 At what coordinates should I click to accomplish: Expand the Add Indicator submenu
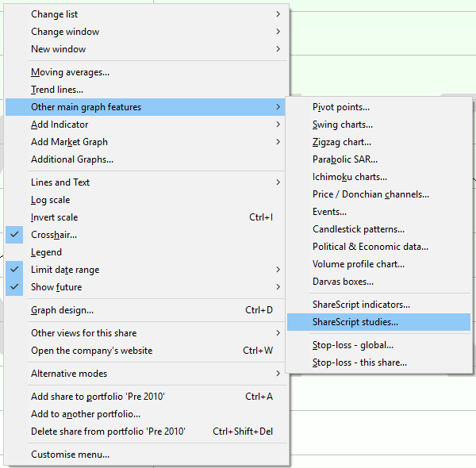click(x=59, y=125)
